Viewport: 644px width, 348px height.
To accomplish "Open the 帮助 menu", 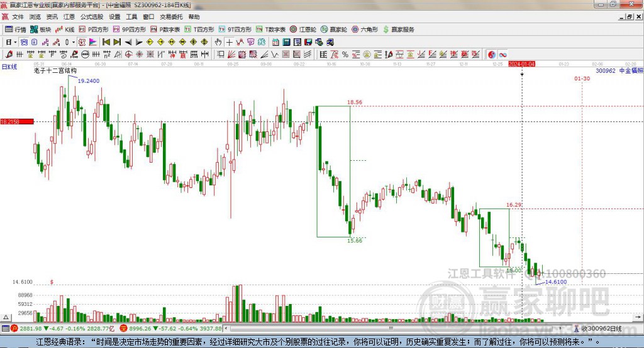I will pos(194,17).
